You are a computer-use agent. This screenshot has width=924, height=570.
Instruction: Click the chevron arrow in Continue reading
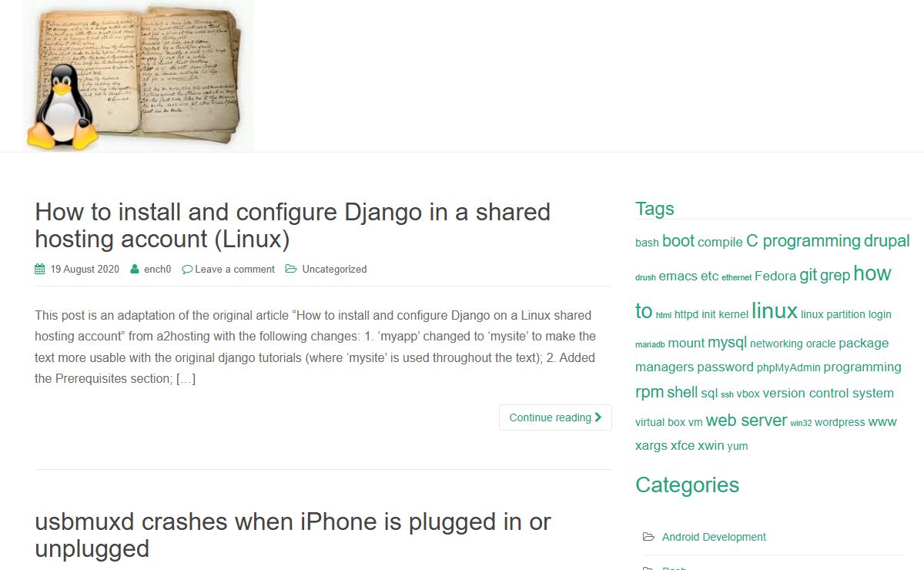tap(598, 417)
